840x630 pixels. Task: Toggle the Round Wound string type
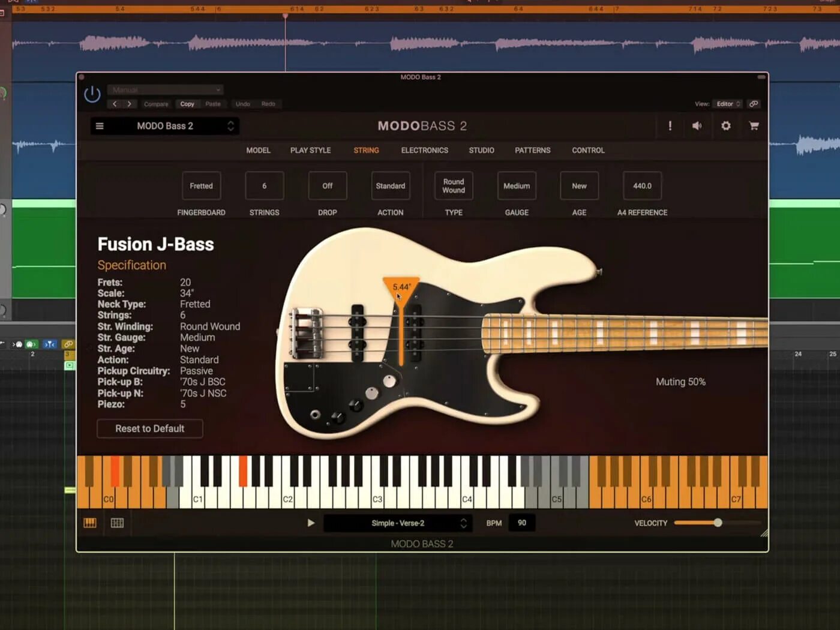tap(453, 185)
